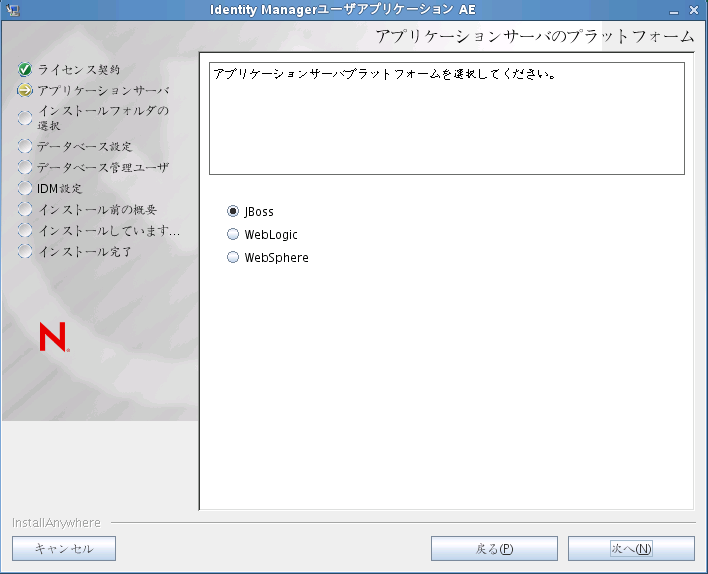
Task: Go back with the 戻る(P) button
Action: [x=494, y=548]
